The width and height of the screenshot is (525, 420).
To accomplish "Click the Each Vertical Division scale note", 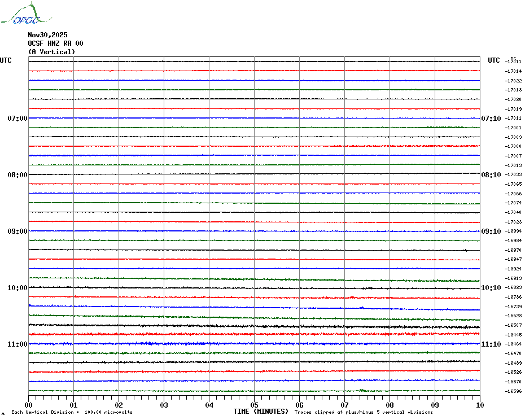I will tap(72, 413).
